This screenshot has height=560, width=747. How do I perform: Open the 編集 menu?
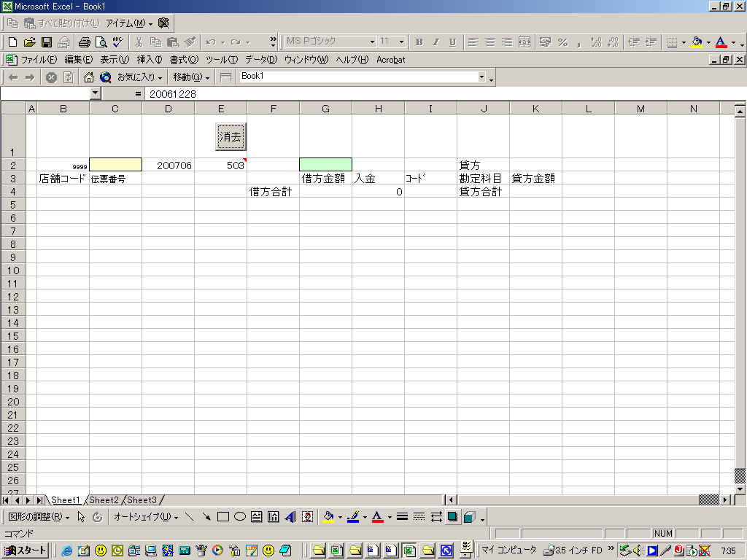click(x=78, y=60)
